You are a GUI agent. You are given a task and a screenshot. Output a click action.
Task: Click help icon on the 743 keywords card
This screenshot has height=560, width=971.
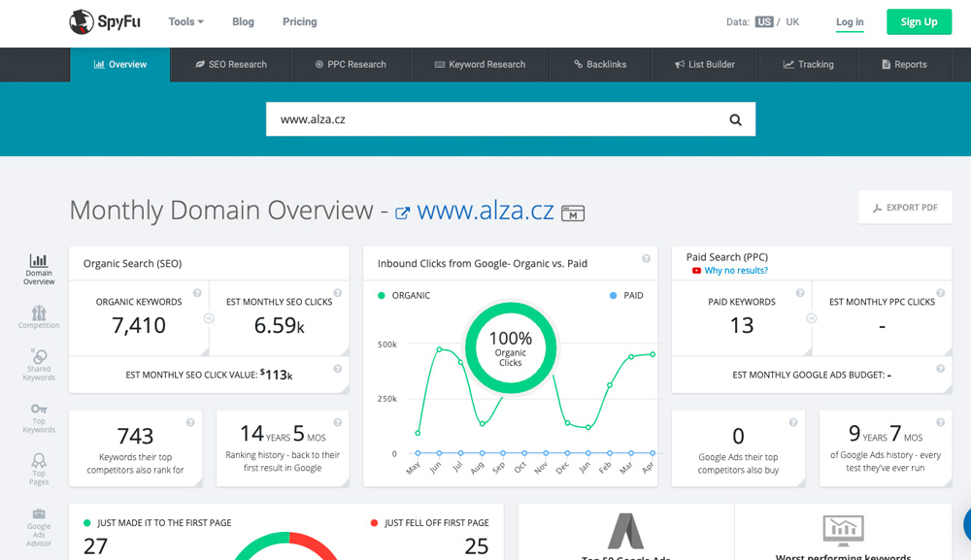pos(190,422)
